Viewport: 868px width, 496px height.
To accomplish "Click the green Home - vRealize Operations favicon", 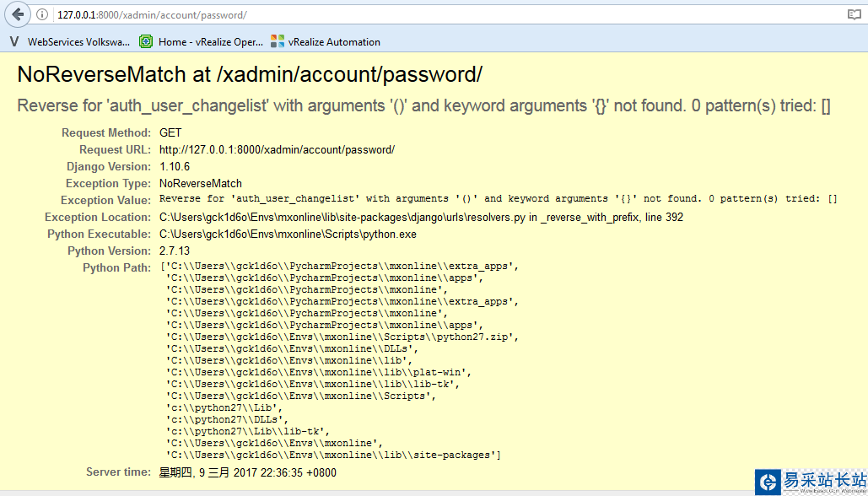I will pos(146,41).
